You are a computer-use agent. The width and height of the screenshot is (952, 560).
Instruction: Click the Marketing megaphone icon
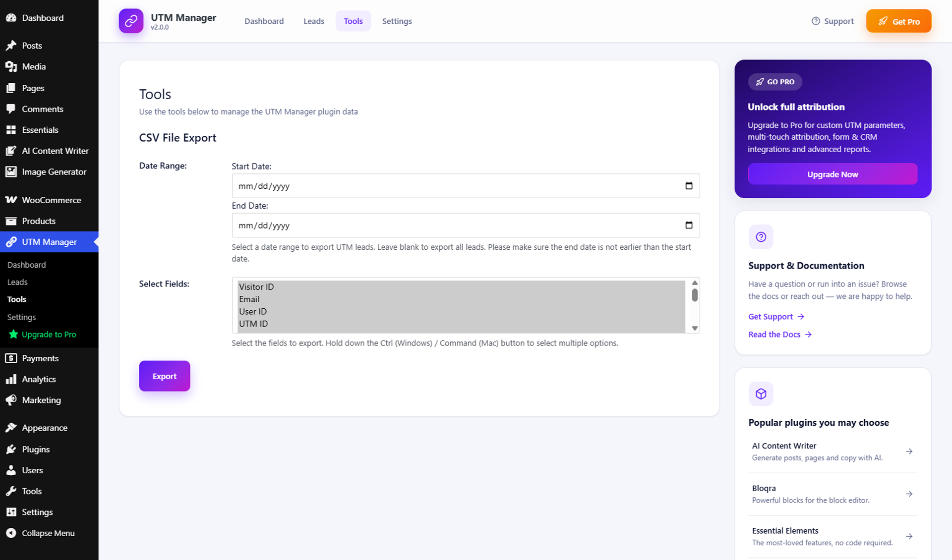11,400
